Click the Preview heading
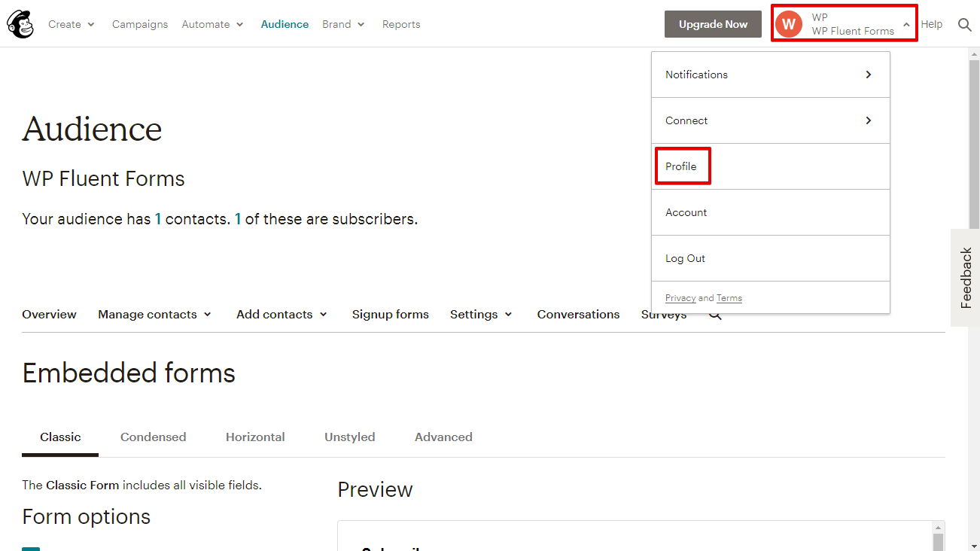Viewport: 980px width, 551px height. (376, 490)
